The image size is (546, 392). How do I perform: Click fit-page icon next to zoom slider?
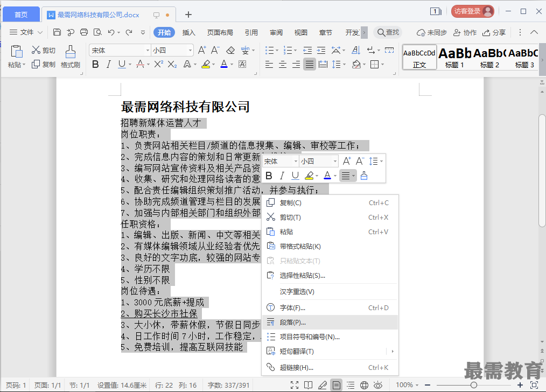(534, 385)
